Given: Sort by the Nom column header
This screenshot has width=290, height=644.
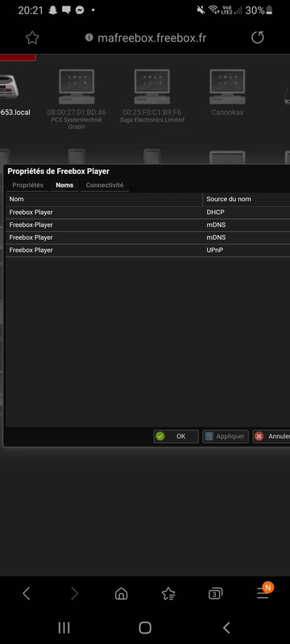Looking at the screenshot, I should pyautogui.click(x=104, y=199).
